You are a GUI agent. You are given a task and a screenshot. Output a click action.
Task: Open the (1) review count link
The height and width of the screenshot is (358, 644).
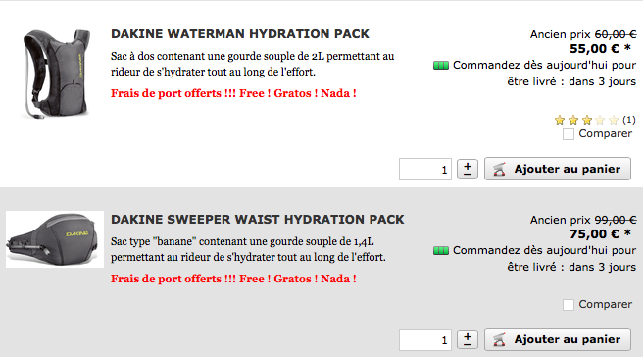click(628, 120)
